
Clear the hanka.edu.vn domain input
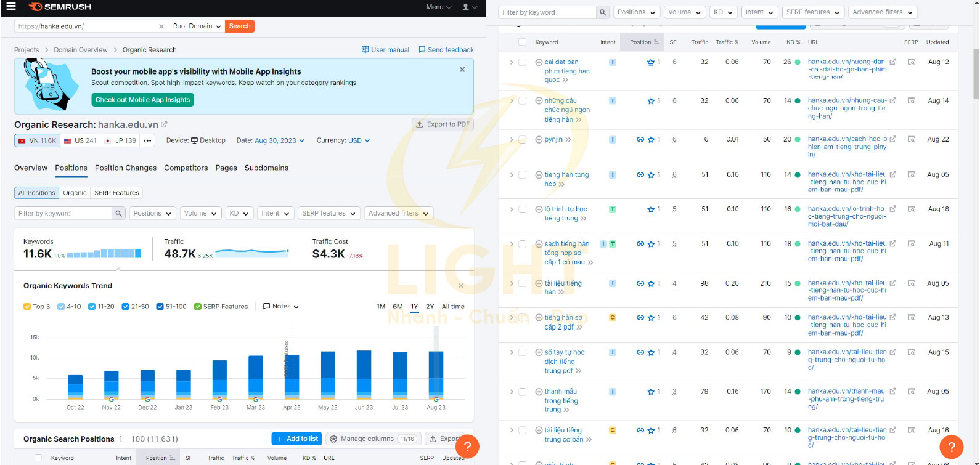click(161, 26)
